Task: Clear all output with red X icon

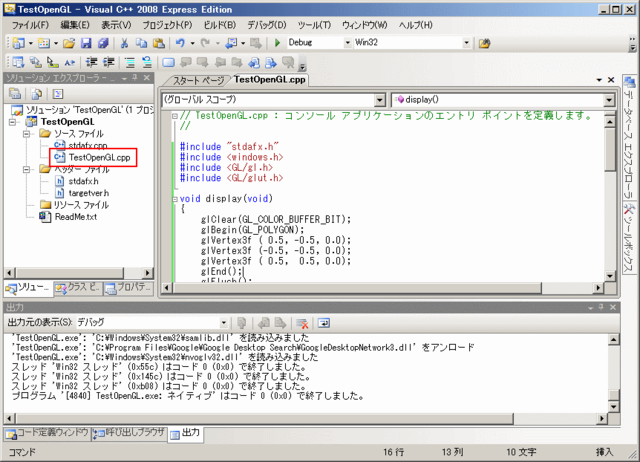Action: pos(302,323)
